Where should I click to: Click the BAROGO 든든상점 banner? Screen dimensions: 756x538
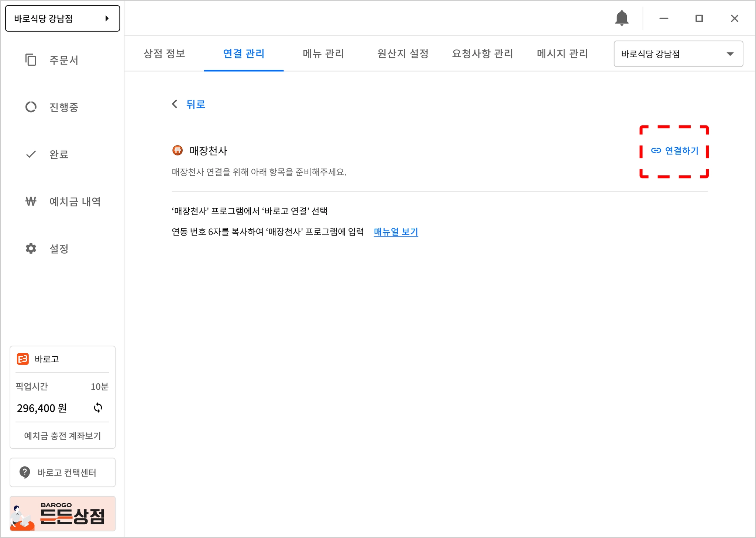coord(62,514)
